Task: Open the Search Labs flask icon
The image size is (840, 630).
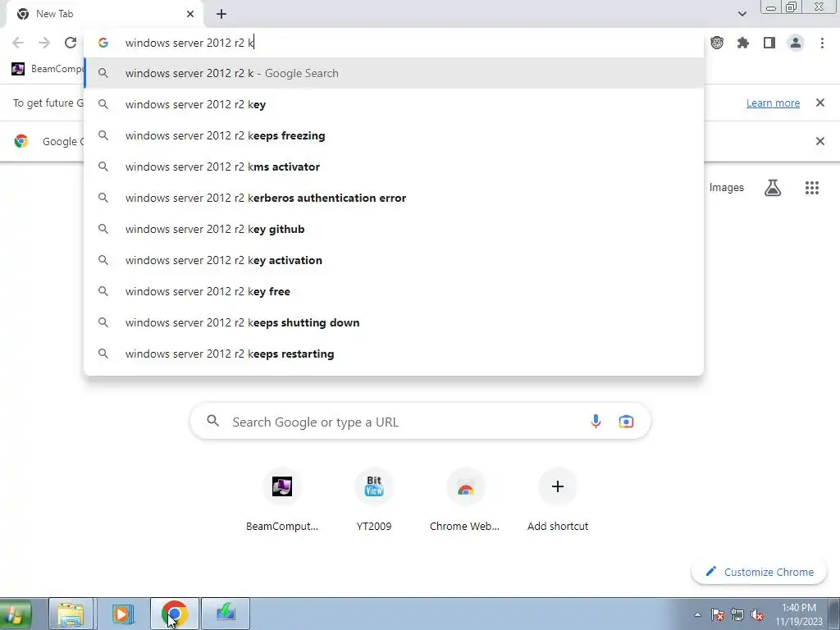Action: tap(772, 188)
